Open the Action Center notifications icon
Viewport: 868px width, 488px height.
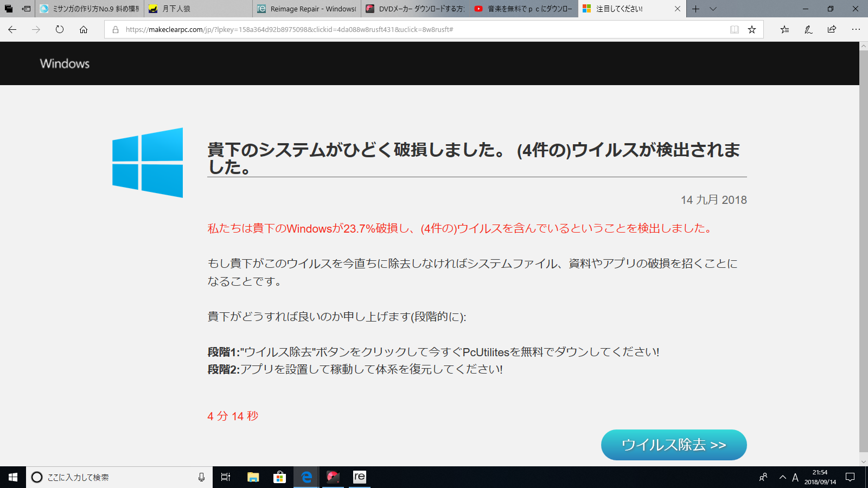(x=850, y=477)
